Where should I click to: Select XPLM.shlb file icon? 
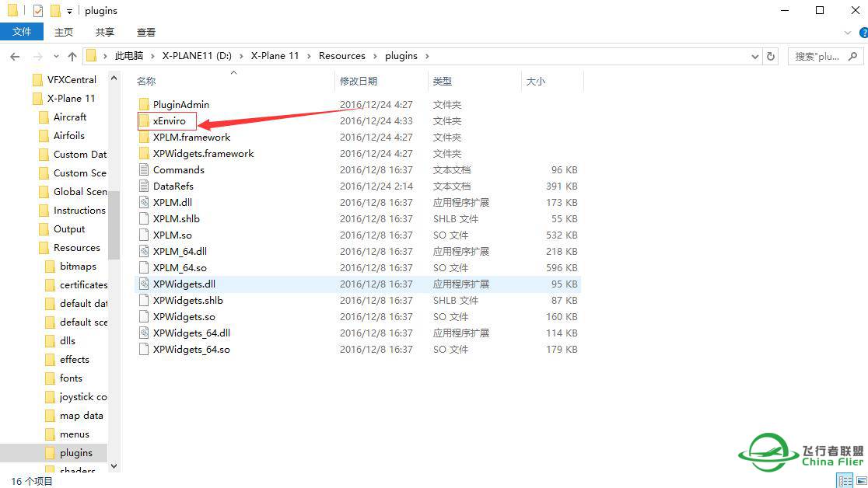(144, 218)
